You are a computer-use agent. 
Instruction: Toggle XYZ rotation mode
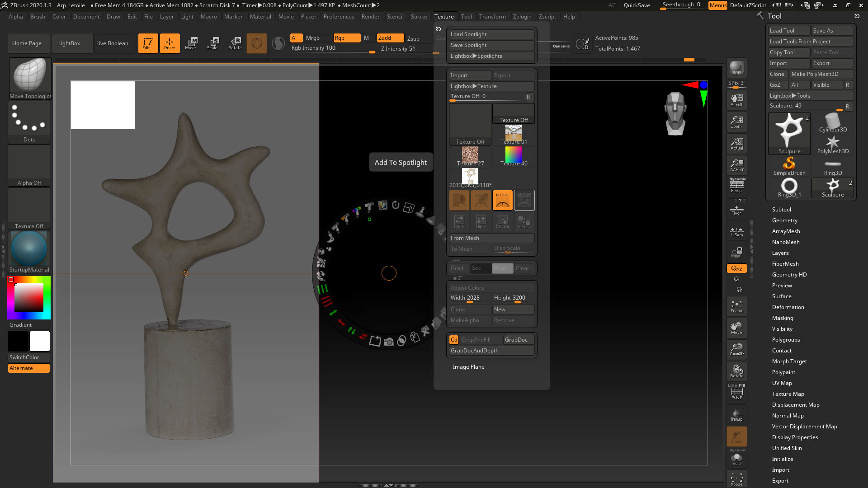[736, 268]
